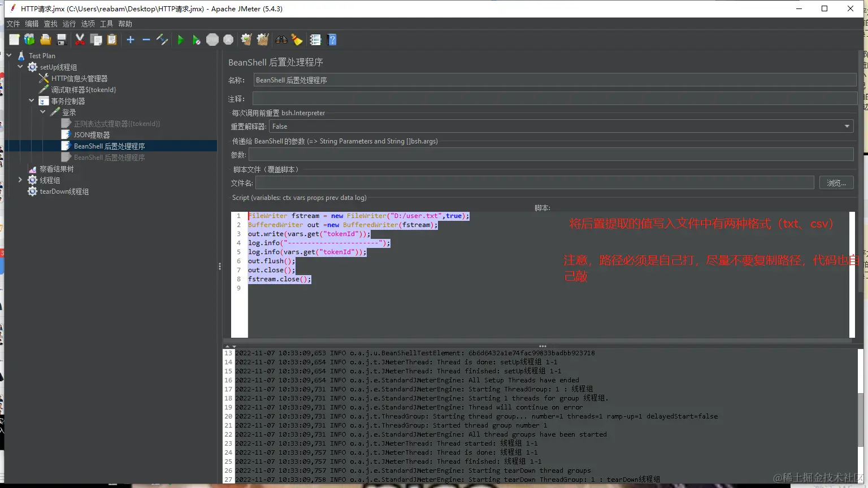
Task: Save the test plan with the disk icon
Action: (62, 40)
